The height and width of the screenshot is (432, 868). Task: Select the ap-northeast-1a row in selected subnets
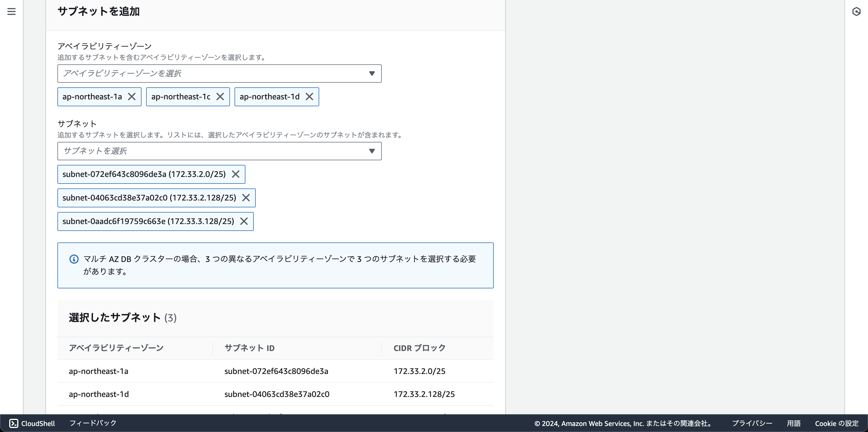pyautogui.click(x=98, y=371)
